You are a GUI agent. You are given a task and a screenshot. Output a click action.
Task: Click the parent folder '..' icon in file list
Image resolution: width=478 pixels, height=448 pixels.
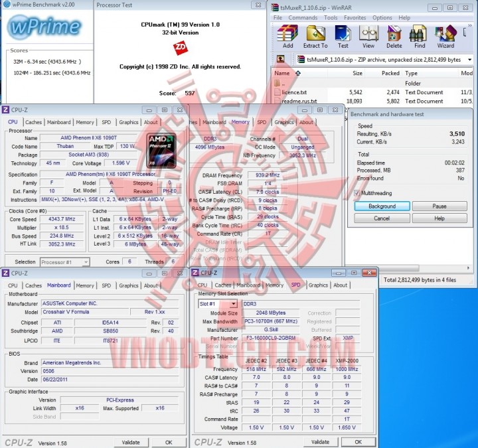point(277,83)
